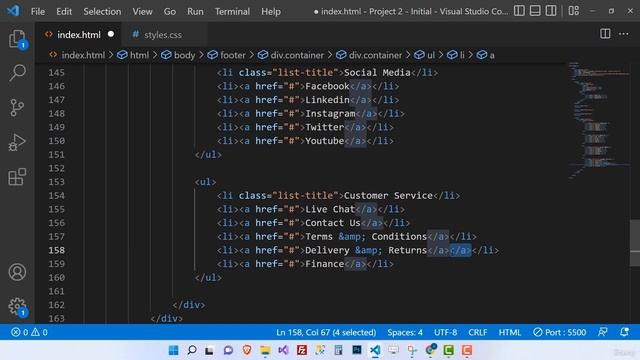Open the Go menu
This screenshot has width=640, height=360.
click(169, 11)
